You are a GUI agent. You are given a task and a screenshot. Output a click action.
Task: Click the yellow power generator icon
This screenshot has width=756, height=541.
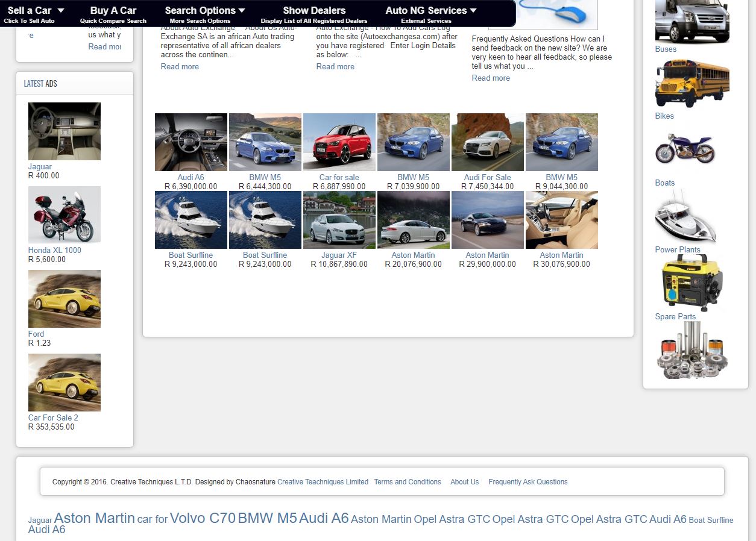[691, 283]
